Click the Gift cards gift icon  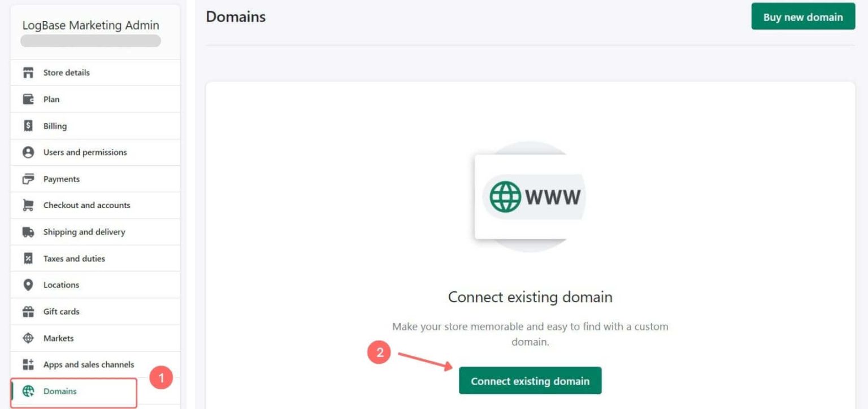coord(28,312)
